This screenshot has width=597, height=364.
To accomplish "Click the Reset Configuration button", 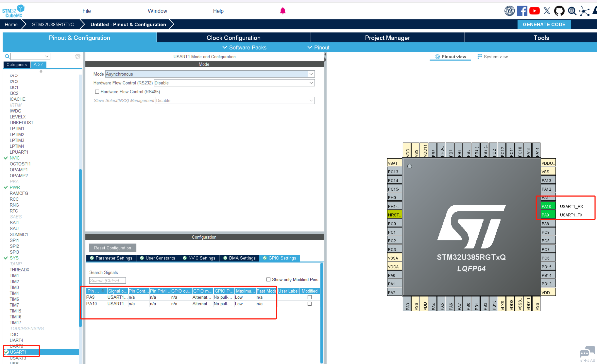I will (112, 248).
